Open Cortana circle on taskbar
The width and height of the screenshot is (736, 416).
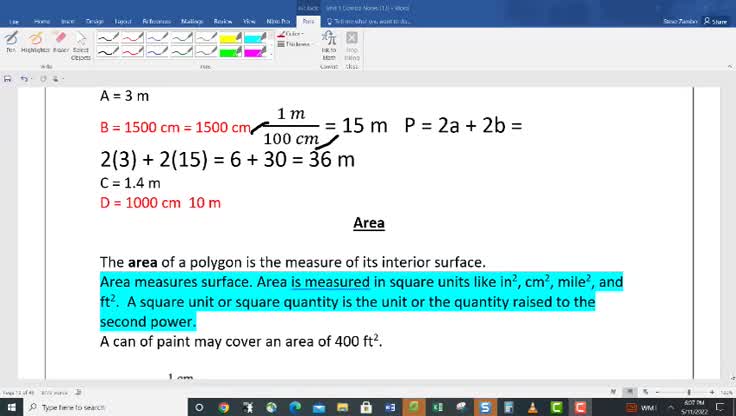tap(199, 408)
